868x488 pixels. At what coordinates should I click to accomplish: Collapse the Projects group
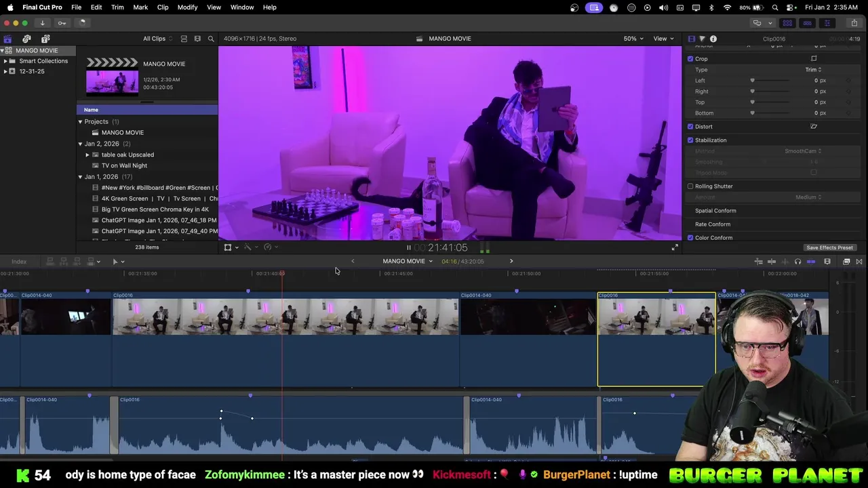tap(80, 122)
